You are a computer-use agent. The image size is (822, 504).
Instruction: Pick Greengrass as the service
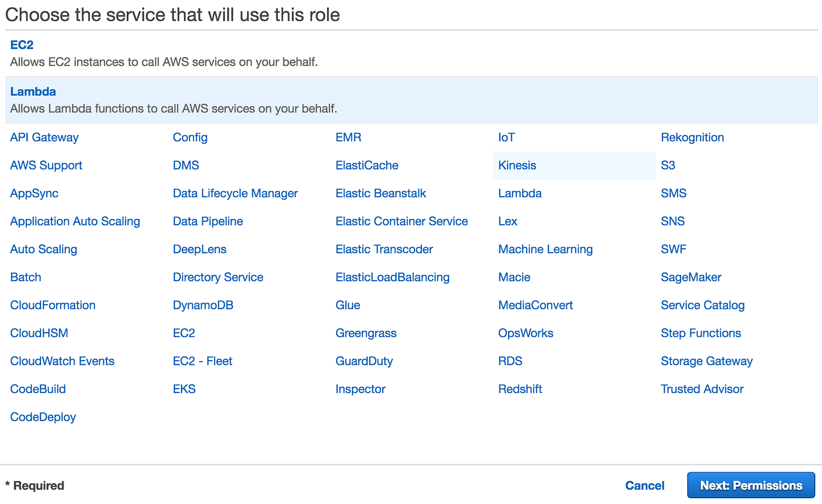coord(366,333)
